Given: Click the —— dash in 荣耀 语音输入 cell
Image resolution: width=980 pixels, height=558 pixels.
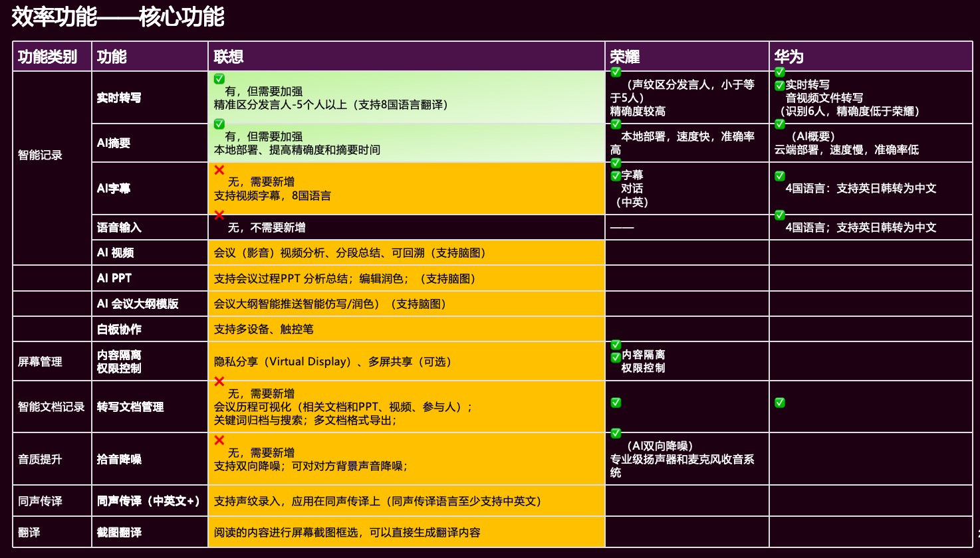Looking at the screenshot, I should 622,228.
